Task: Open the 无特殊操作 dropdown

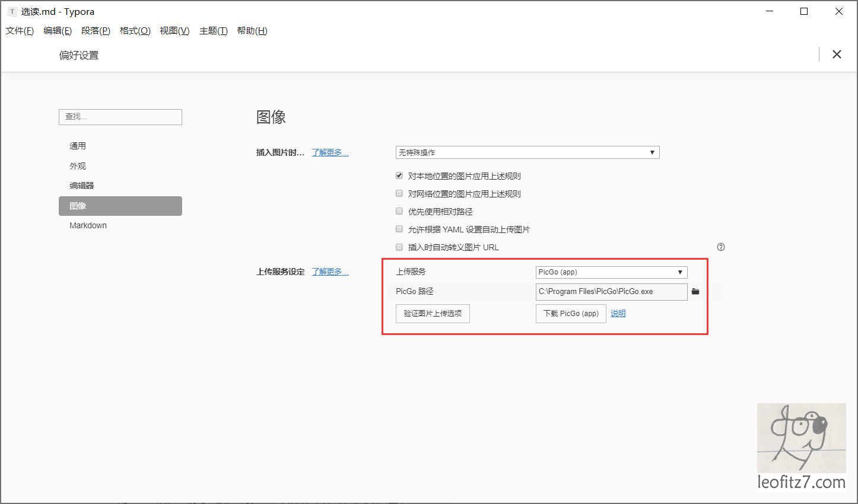Action: [527, 152]
